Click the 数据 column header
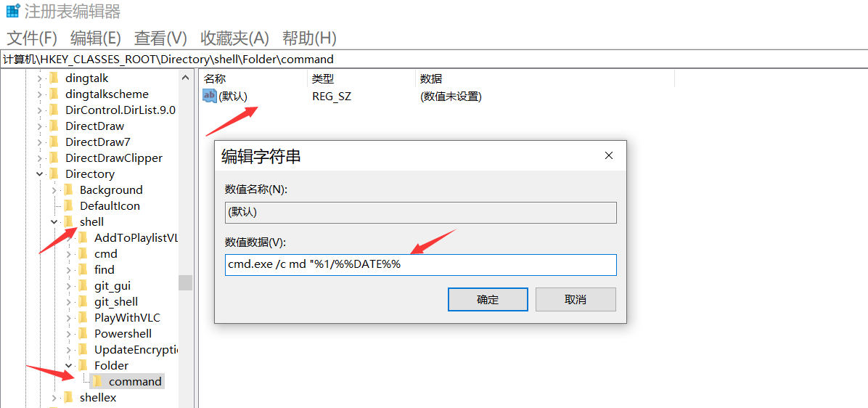Screen dimensions: 868x408 pos(545,78)
